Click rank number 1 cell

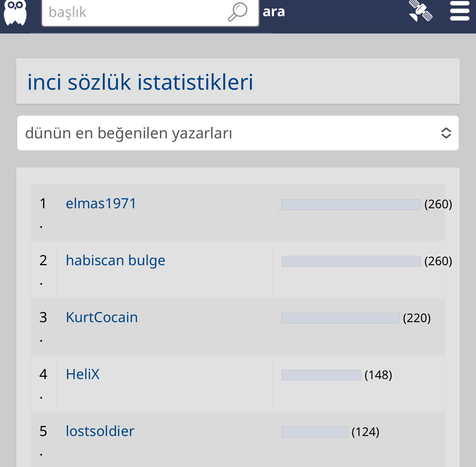click(x=44, y=213)
